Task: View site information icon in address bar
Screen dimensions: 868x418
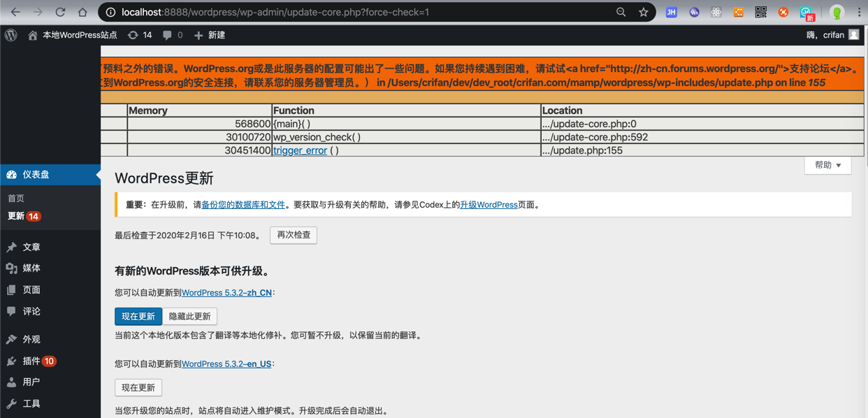Action: point(110,12)
